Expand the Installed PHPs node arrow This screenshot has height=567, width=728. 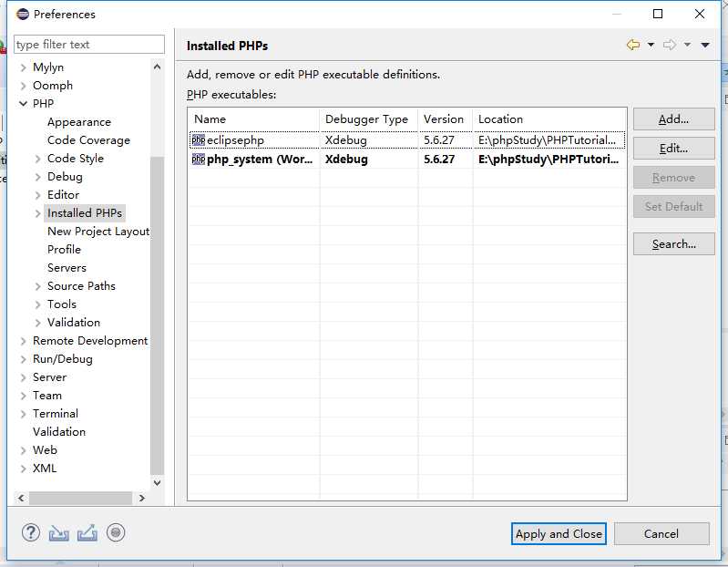click(38, 213)
